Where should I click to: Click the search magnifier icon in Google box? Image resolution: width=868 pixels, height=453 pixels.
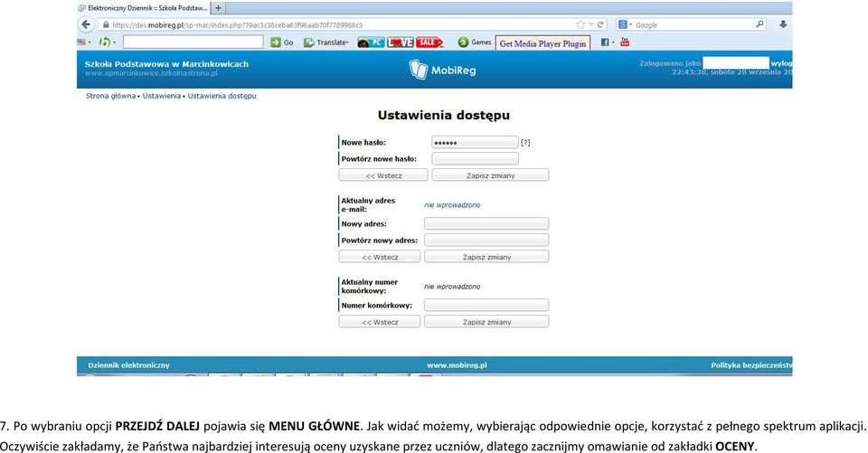click(759, 24)
